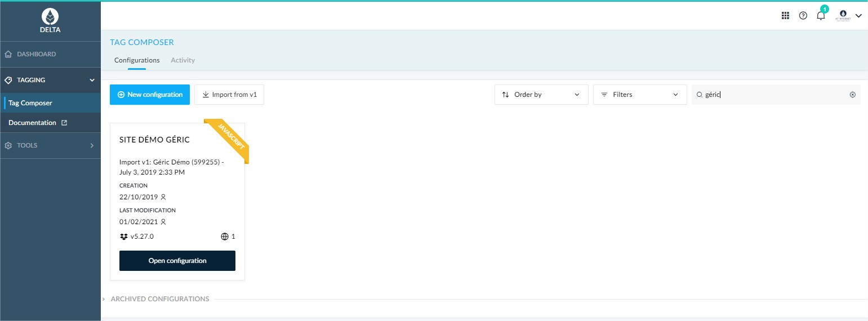Click the New configuration button
Screen dimensions: 868x321
(x=150, y=95)
